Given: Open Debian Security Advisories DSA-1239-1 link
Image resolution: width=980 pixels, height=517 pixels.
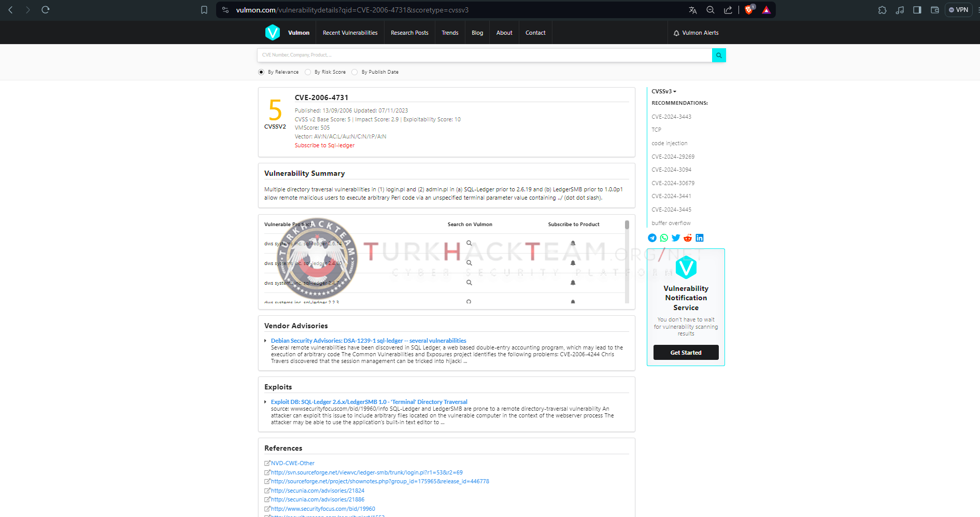Looking at the screenshot, I should coord(368,341).
